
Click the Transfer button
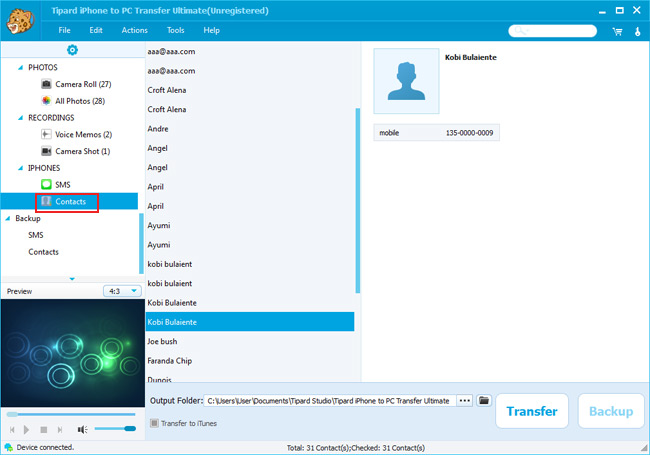[532, 411]
